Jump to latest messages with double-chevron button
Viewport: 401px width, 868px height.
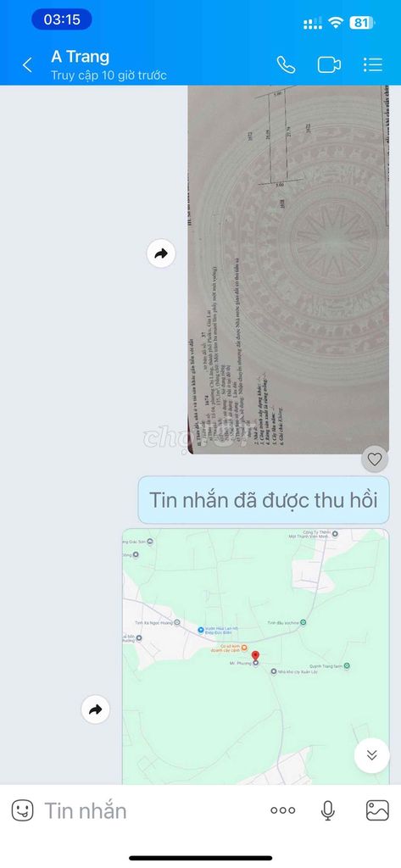[371, 755]
